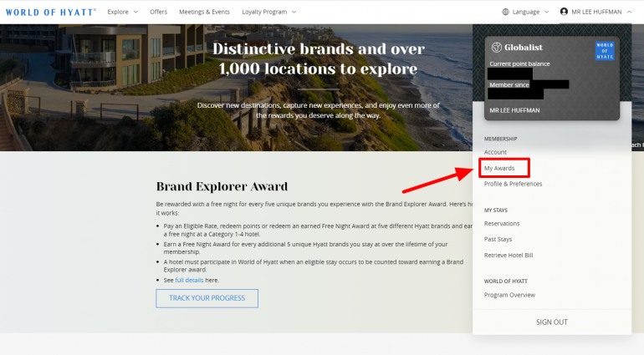Select Retrieve Hotel Bill
Viewport: 644px width, 355px height.
point(509,255)
